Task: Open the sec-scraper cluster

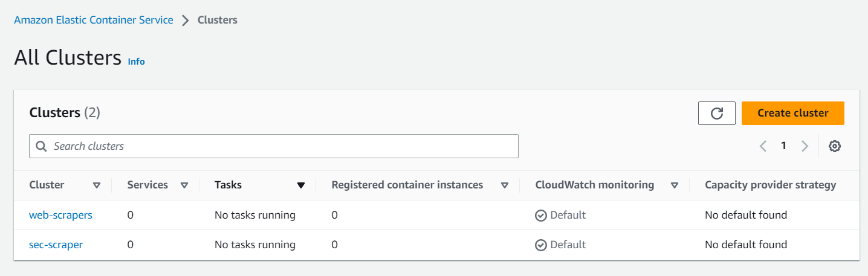Action: point(56,245)
